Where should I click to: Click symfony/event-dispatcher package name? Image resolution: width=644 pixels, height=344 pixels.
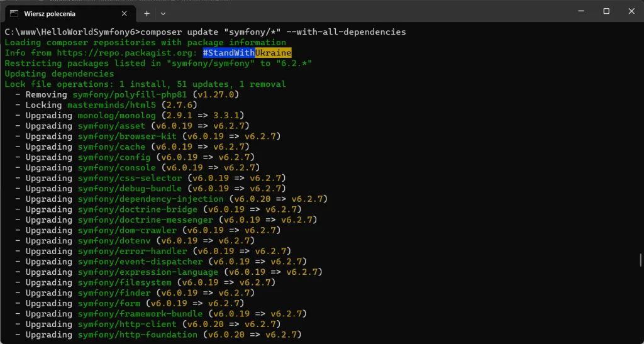[x=140, y=262]
